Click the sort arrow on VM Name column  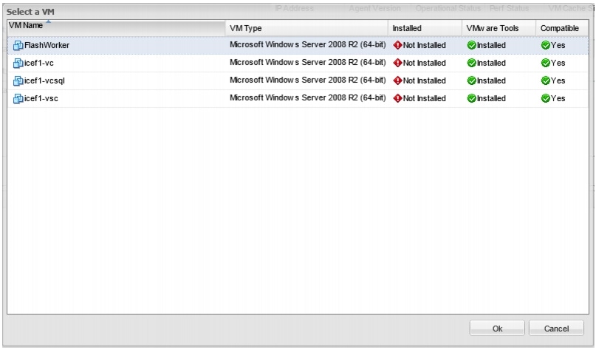coord(48,22)
